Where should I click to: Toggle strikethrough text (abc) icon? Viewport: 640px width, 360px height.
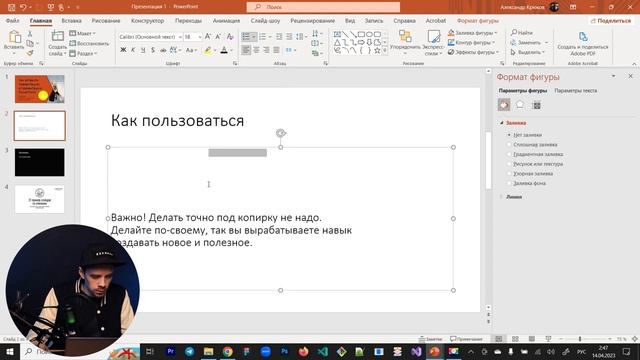click(163, 50)
